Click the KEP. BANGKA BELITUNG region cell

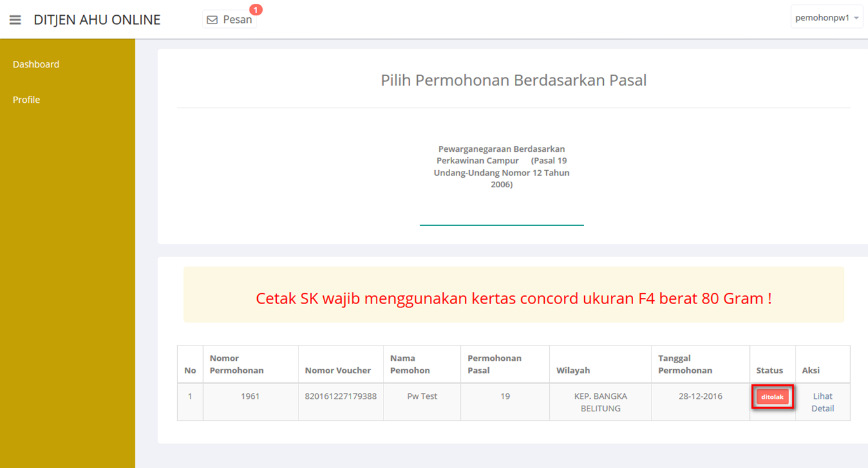point(600,402)
